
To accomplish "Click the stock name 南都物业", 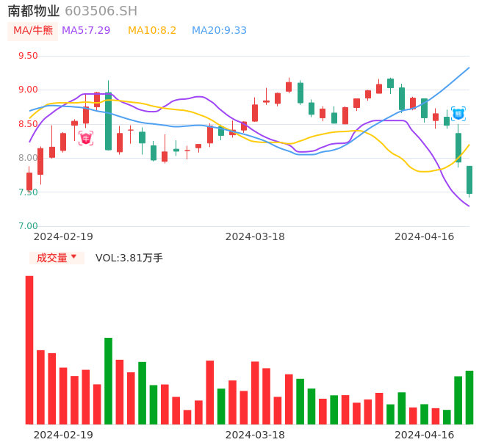I will click(x=34, y=11).
